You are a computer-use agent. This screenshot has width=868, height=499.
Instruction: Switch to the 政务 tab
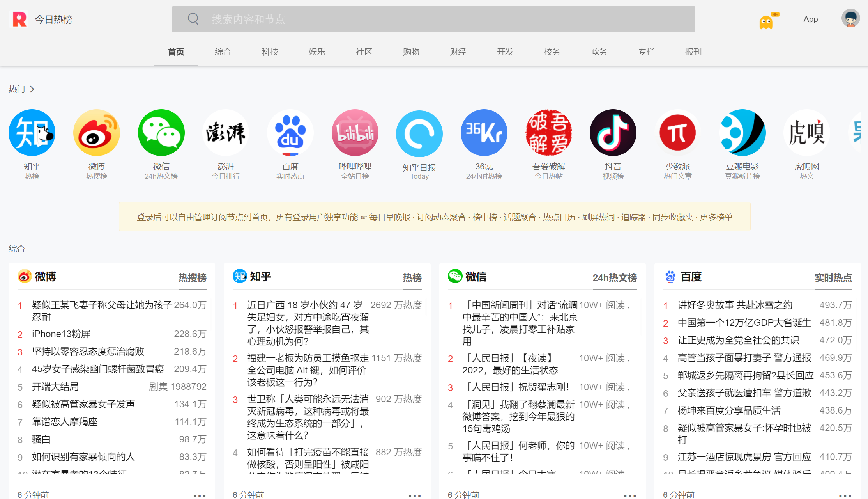coord(599,52)
